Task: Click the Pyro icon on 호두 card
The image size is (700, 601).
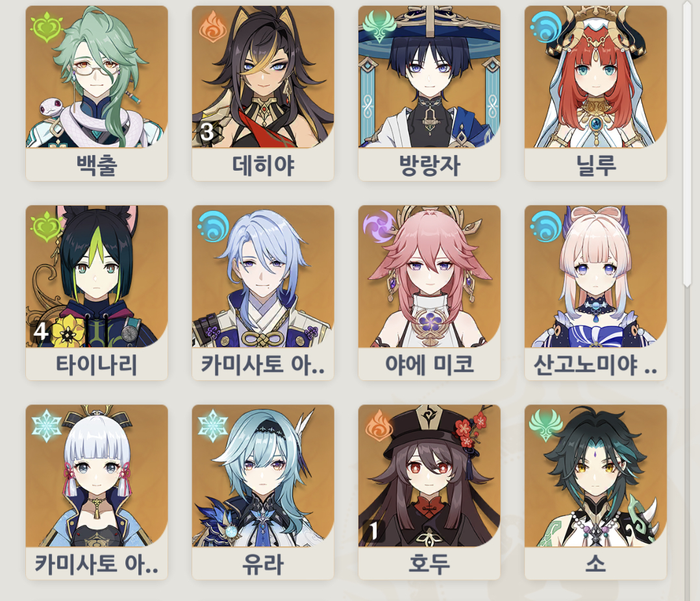Action: [379, 425]
